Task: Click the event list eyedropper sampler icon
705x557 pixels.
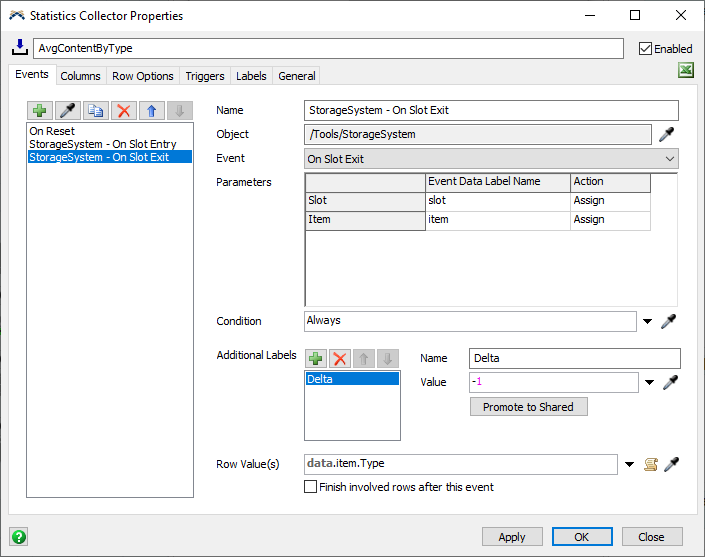Action: click(x=69, y=111)
